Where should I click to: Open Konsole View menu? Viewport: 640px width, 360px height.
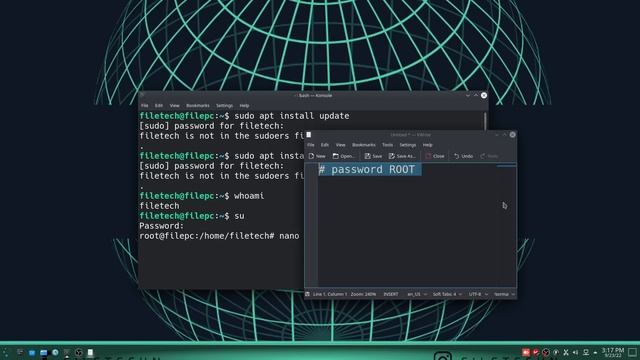click(175, 105)
